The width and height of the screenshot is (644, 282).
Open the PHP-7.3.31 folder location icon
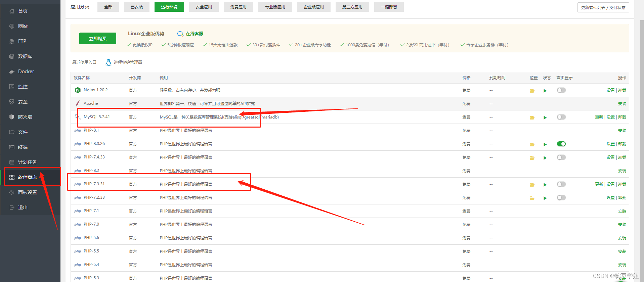(x=532, y=185)
